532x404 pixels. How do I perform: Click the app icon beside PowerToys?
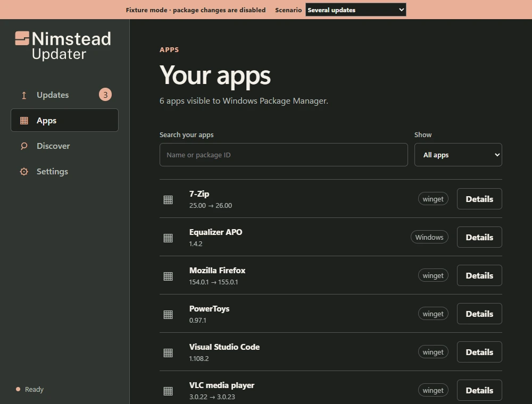(x=168, y=315)
